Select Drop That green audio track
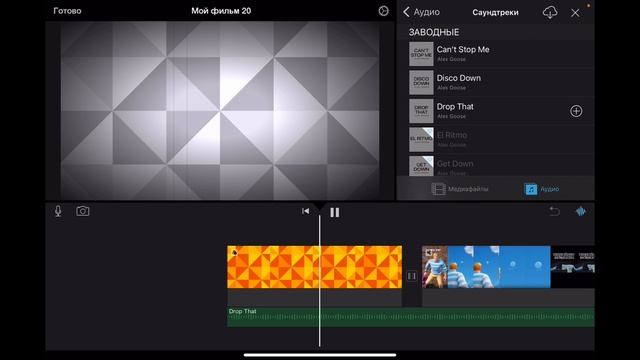 [411, 317]
